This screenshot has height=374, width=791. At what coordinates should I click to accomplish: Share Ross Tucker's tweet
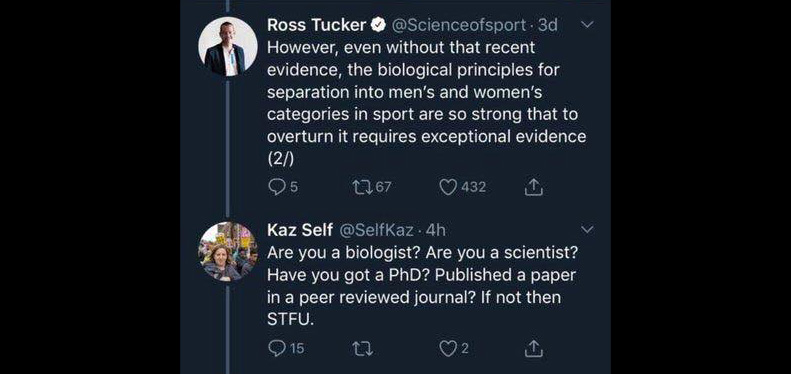coord(533,187)
